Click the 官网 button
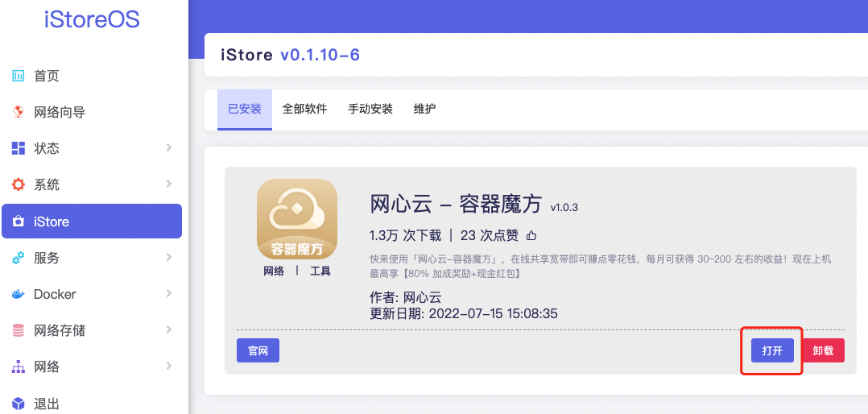The image size is (868, 414). (x=258, y=350)
